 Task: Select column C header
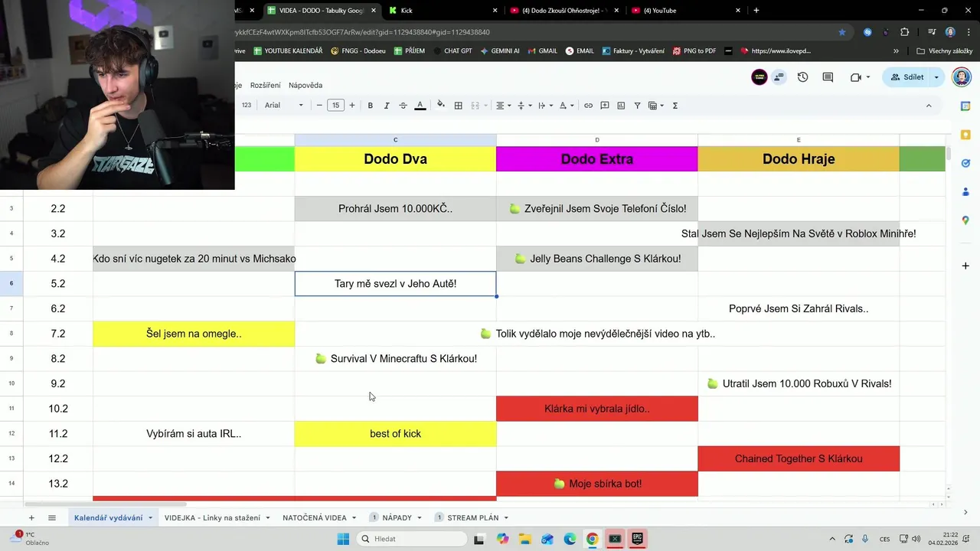395,140
